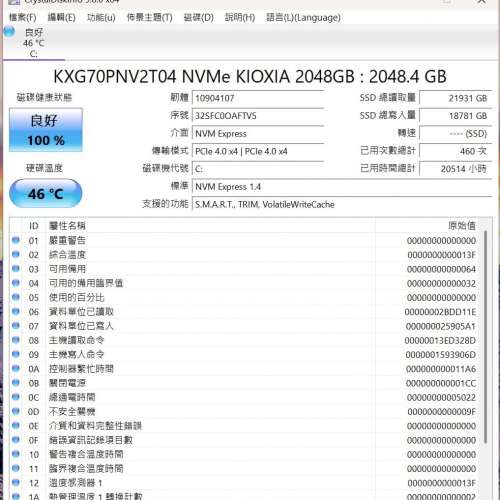500x500 pixels.
Task: Click the status dot for attribute 0D
Action: (16, 411)
